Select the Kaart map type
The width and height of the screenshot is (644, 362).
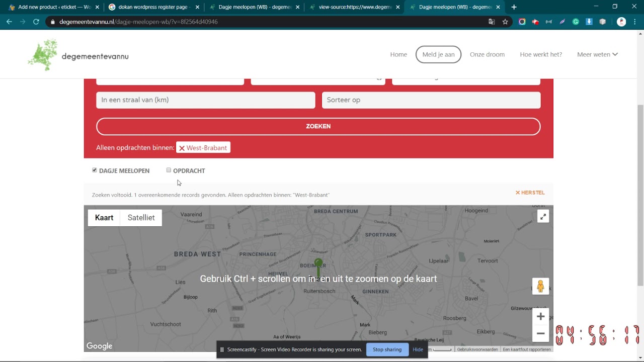[104, 218]
